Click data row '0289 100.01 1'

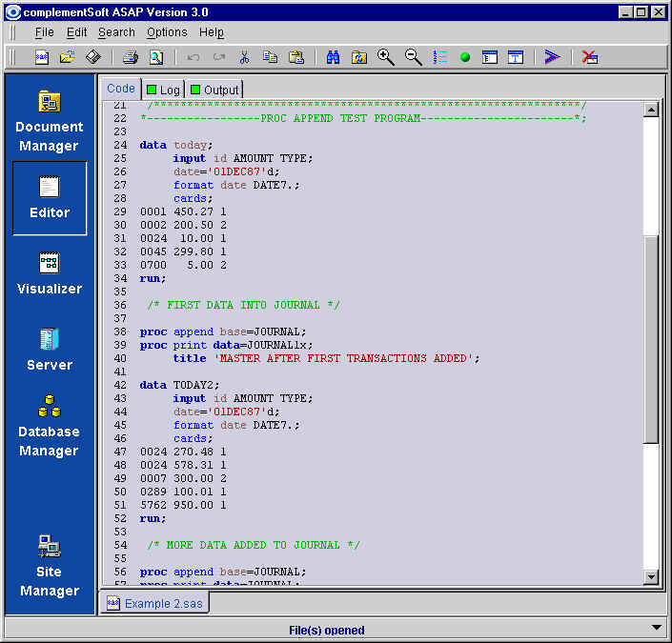(183, 492)
